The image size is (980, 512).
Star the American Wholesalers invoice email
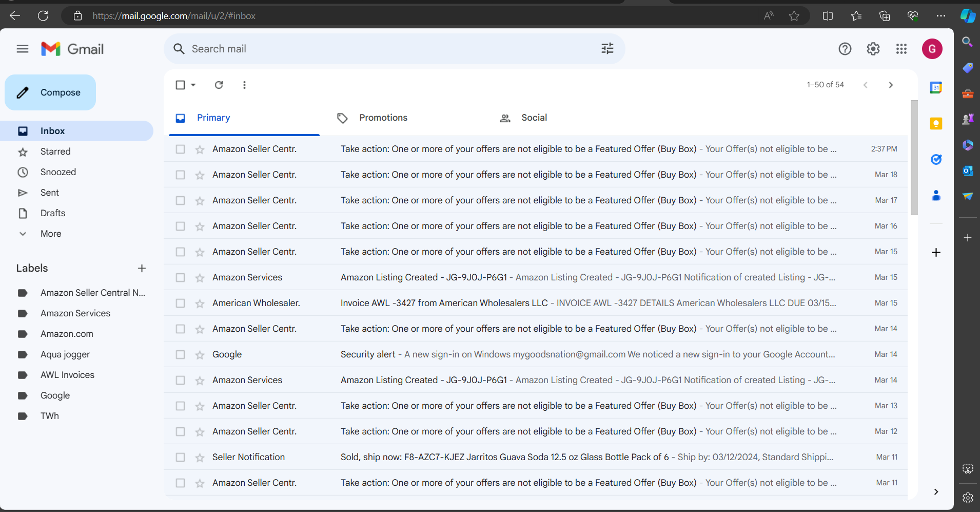pyautogui.click(x=200, y=303)
